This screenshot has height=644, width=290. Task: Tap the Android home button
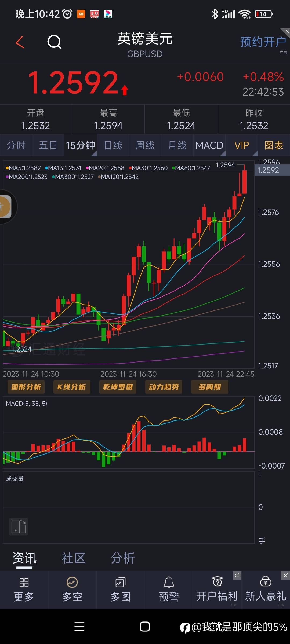point(145,627)
